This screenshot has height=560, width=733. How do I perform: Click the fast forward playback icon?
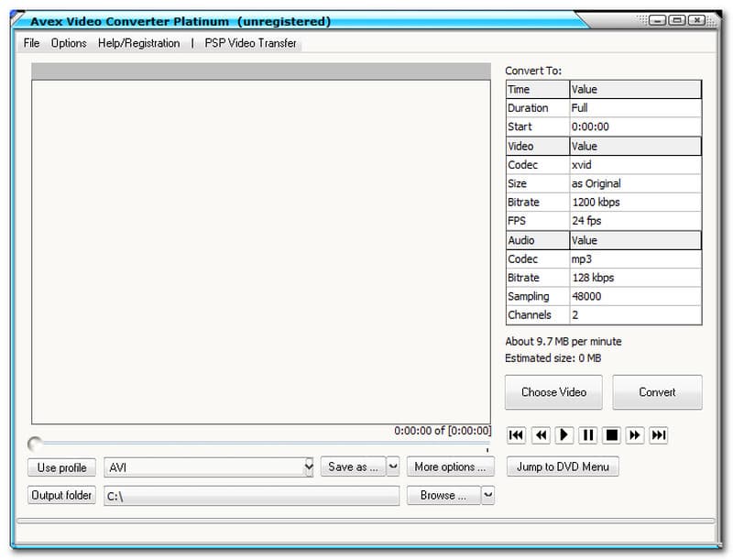point(635,435)
